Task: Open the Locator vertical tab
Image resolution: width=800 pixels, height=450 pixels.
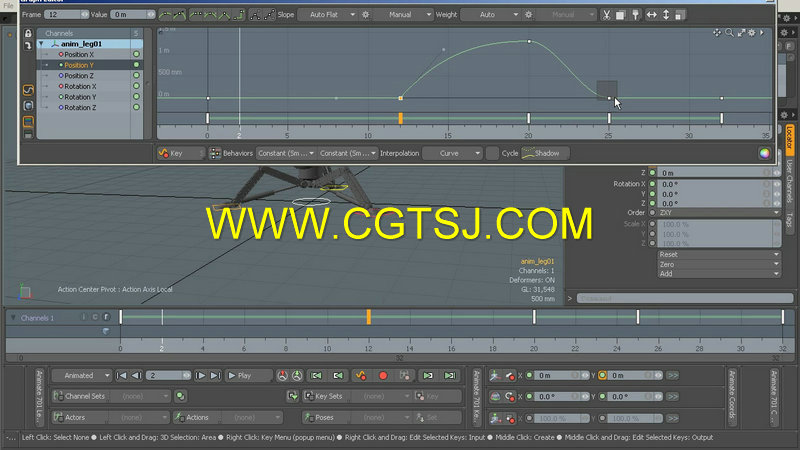Action: tap(789, 139)
